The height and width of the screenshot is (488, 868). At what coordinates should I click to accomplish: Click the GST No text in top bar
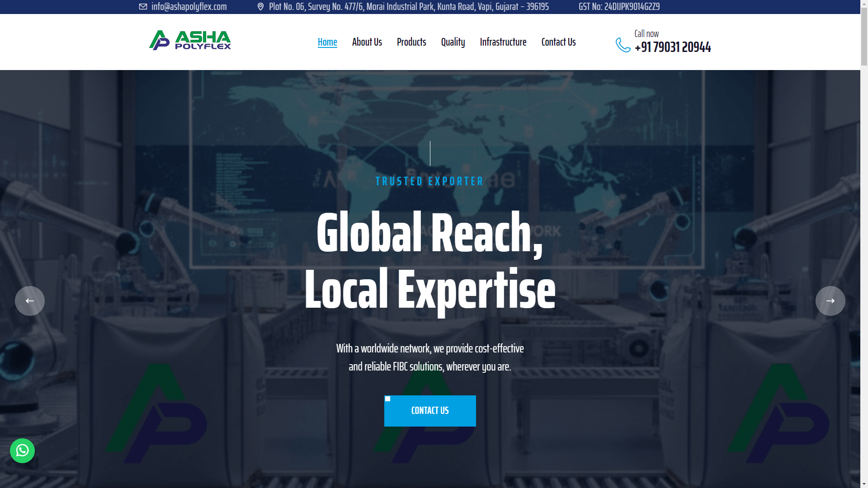pyautogui.click(x=619, y=7)
